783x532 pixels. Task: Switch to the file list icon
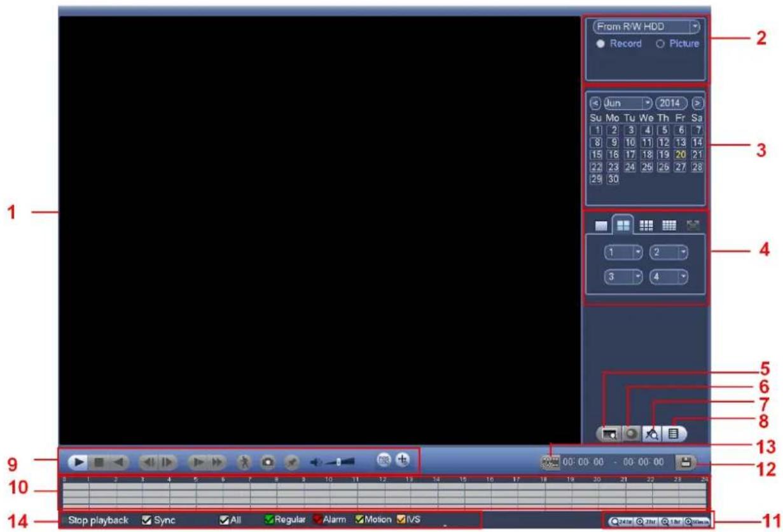674,434
